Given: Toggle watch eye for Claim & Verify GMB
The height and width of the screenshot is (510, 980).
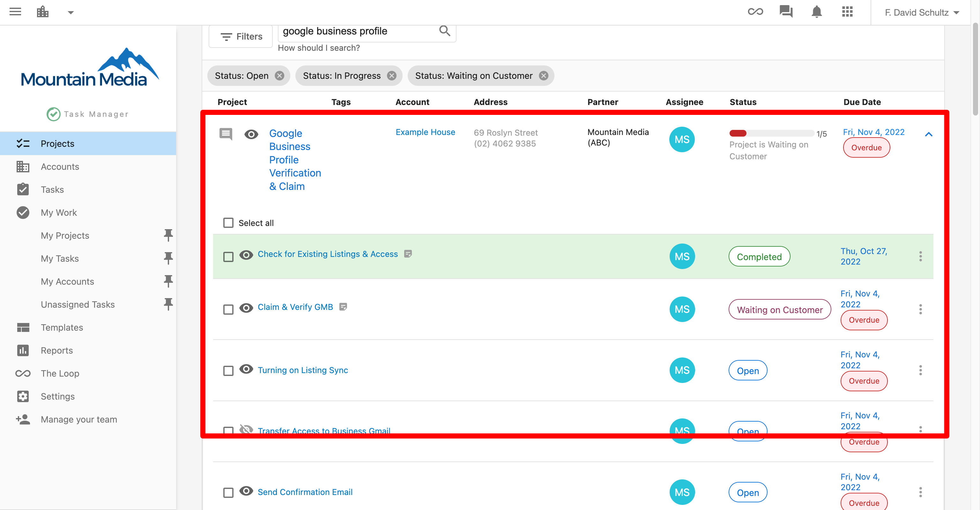Looking at the screenshot, I should 246,308.
